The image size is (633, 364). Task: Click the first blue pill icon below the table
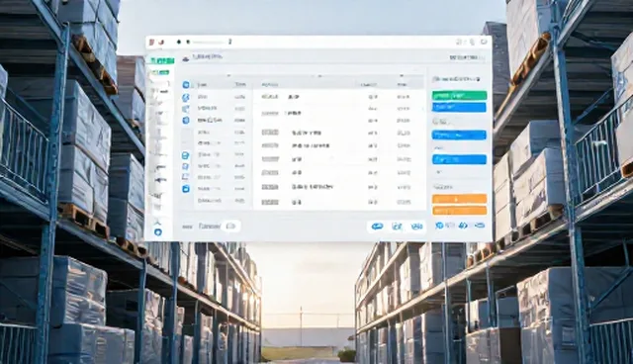point(377,227)
